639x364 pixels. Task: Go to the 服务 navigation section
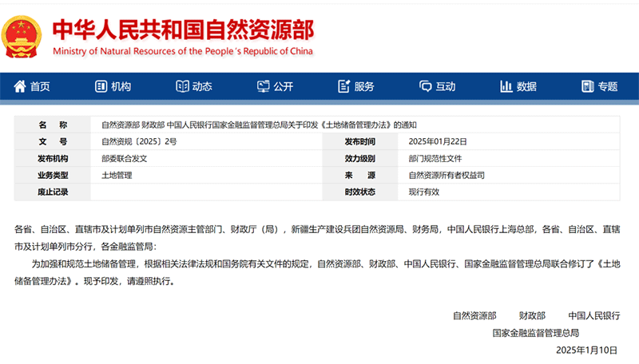click(364, 87)
